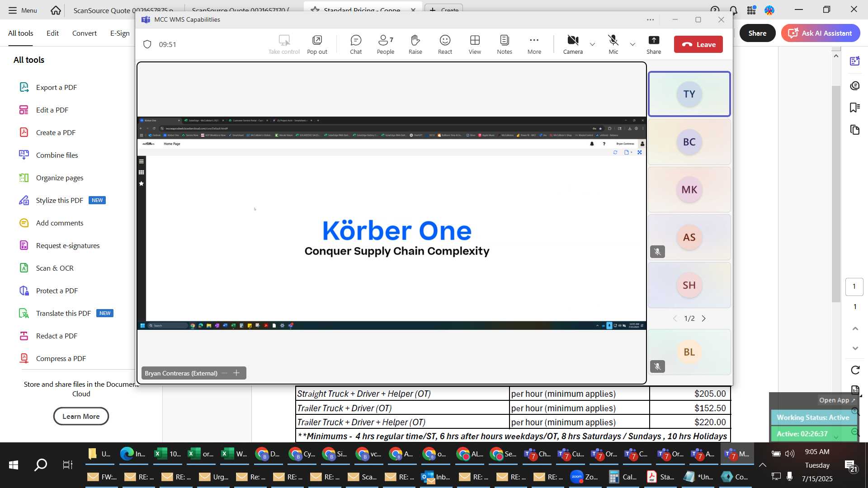868x488 pixels.
Task: Open Ask AI Assistant
Action: pos(820,33)
